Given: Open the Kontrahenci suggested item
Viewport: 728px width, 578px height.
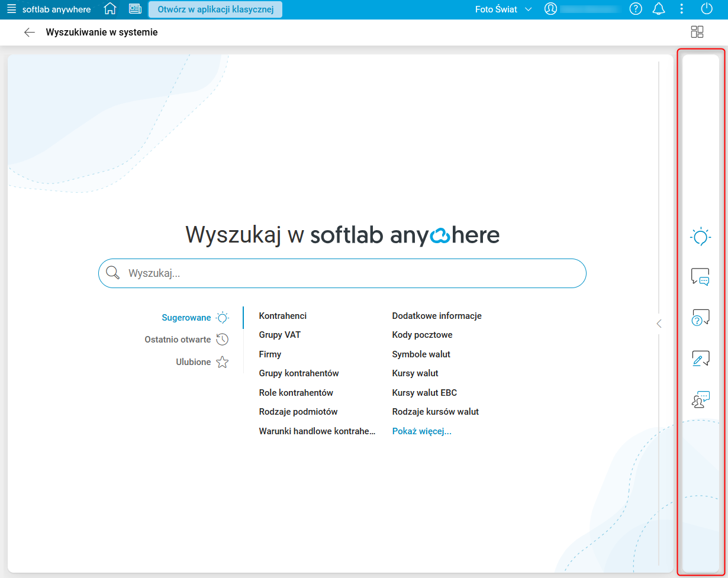Looking at the screenshot, I should click(x=282, y=315).
